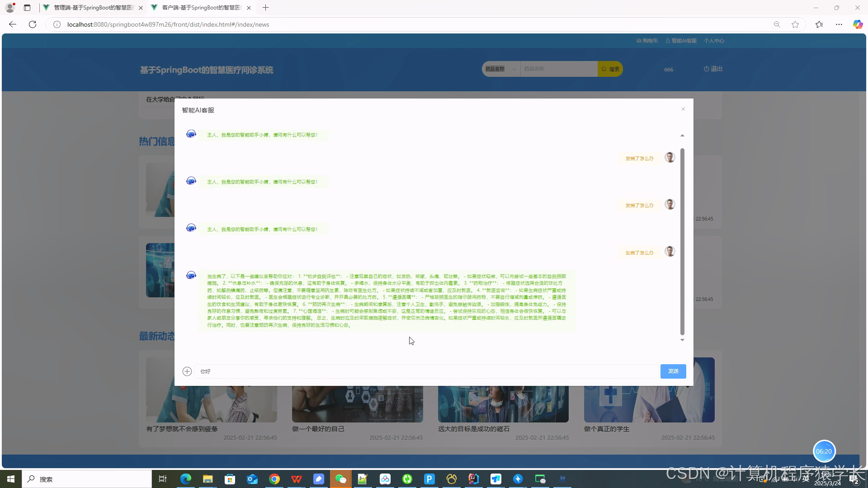
Task: Click the chat vertical scrollbar thumb
Action: pos(682,241)
